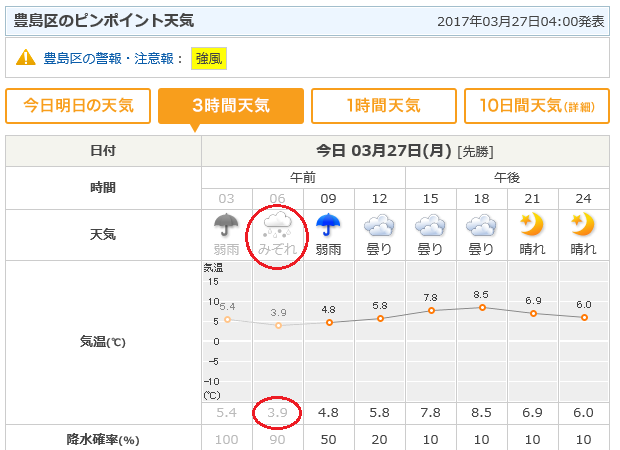Click the cloudy icon at 18 o'clock

(482, 225)
